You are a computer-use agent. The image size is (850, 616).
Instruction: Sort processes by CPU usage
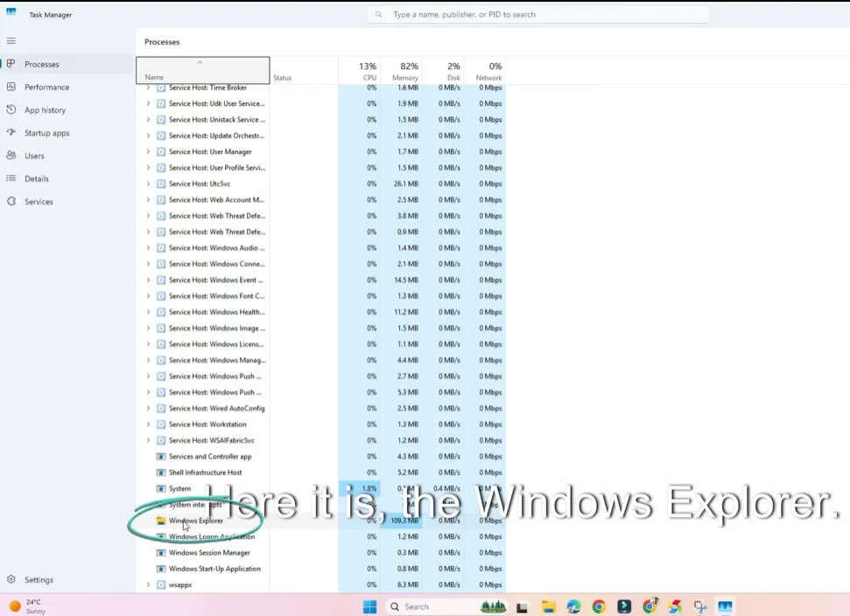360,70
